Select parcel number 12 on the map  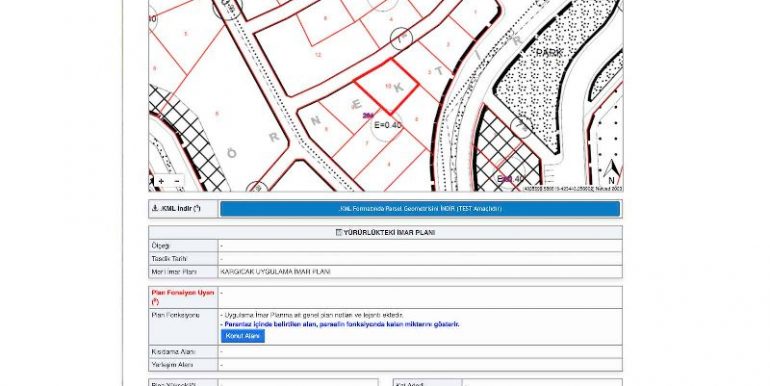(318, 55)
